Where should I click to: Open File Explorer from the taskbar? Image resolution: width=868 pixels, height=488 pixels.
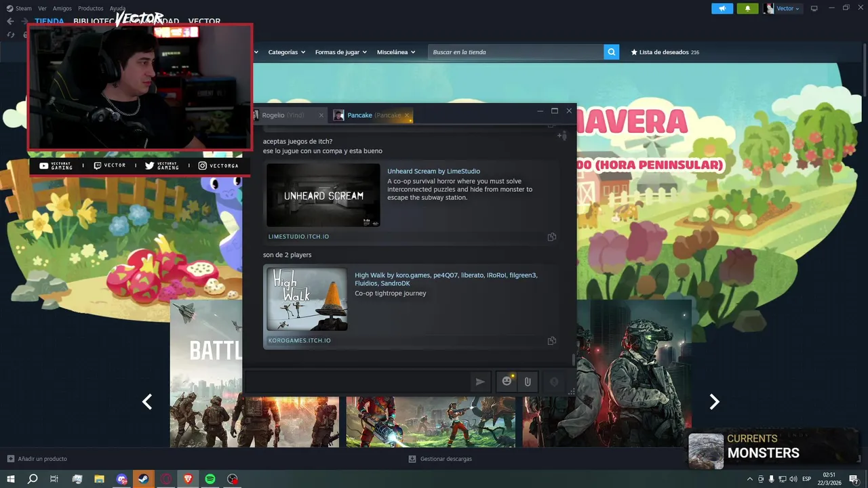(x=99, y=479)
